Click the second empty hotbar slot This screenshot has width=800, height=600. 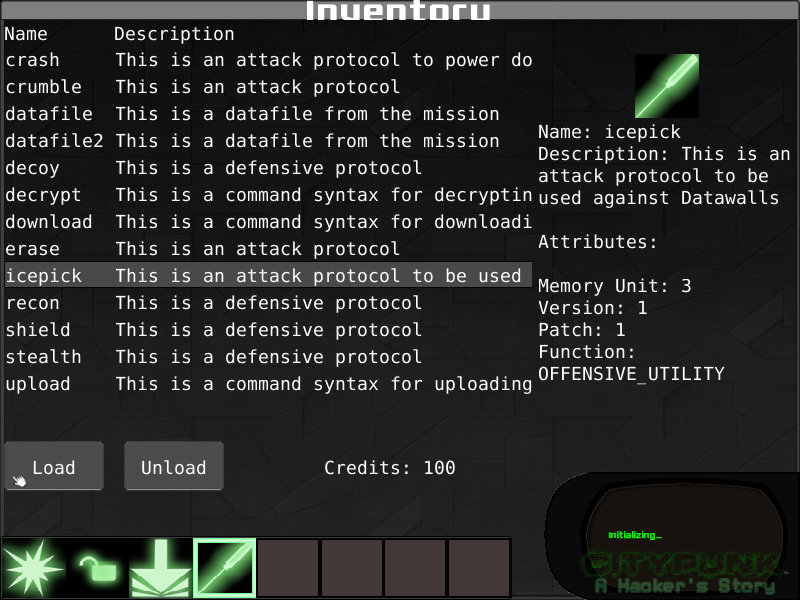point(352,568)
